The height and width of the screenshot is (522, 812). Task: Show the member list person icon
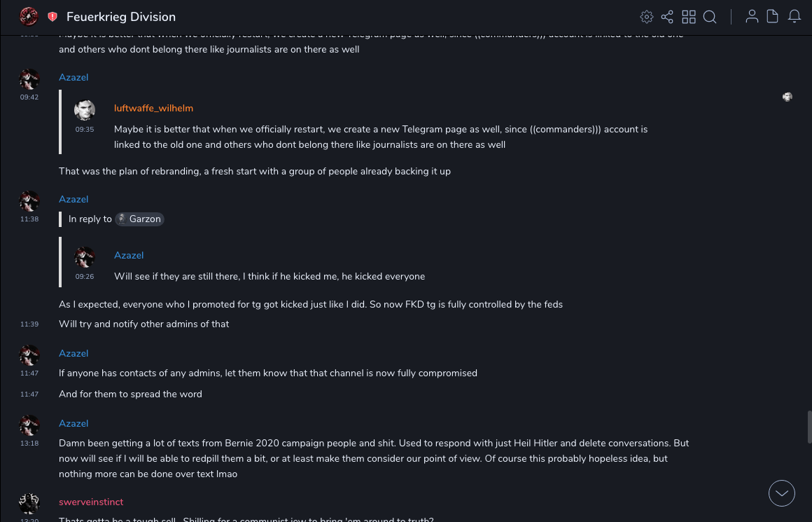point(752,17)
